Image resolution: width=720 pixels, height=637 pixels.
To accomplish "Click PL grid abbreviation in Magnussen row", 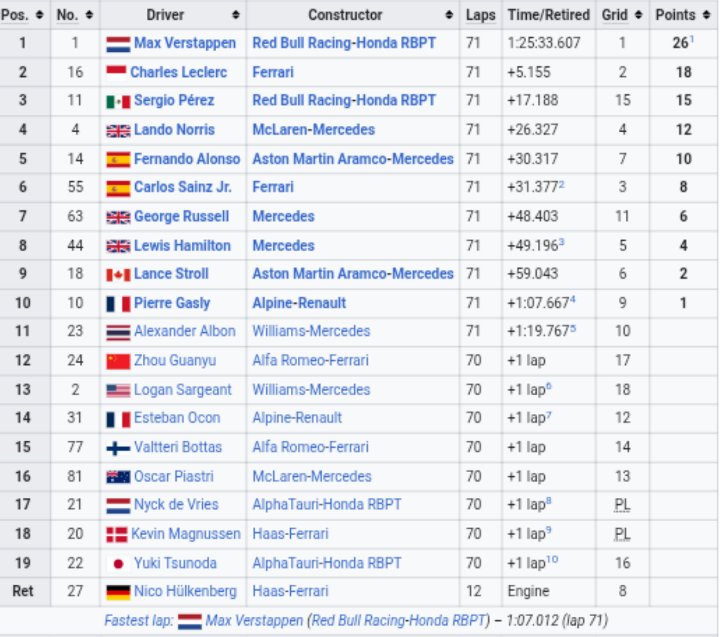I will [622, 534].
